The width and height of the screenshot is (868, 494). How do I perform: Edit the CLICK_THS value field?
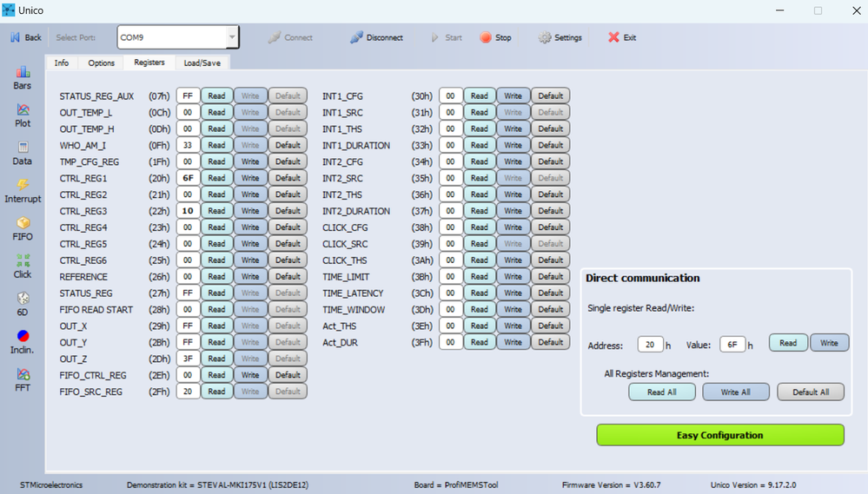(x=451, y=260)
